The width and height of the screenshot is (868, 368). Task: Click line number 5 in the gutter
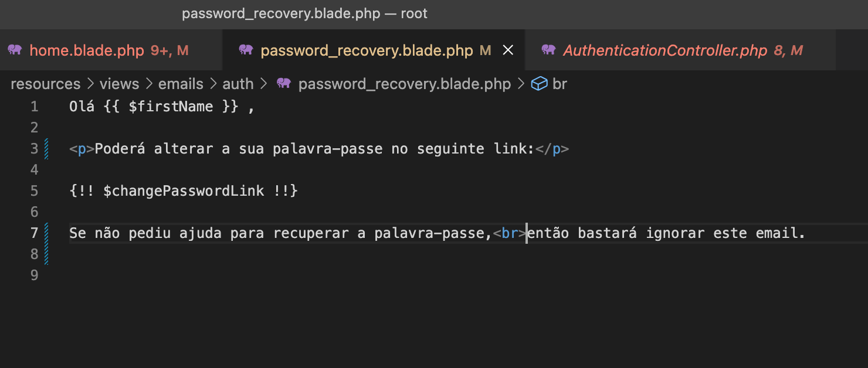34,190
